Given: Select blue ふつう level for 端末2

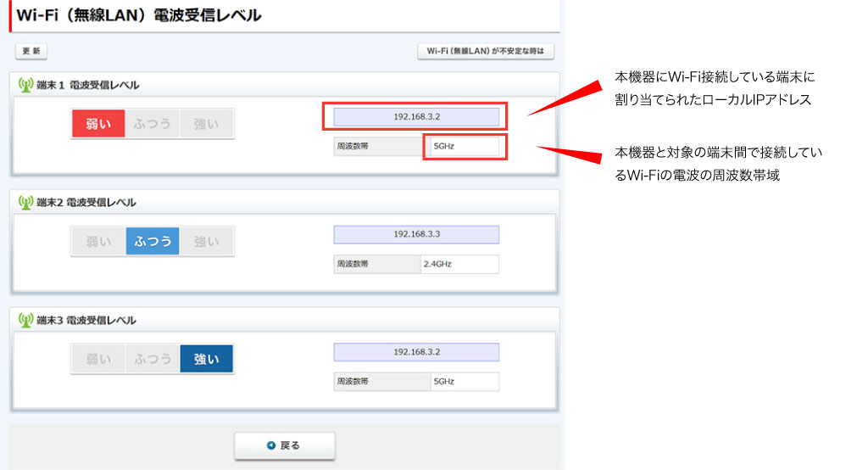Looking at the screenshot, I should (x=153, y=241).
